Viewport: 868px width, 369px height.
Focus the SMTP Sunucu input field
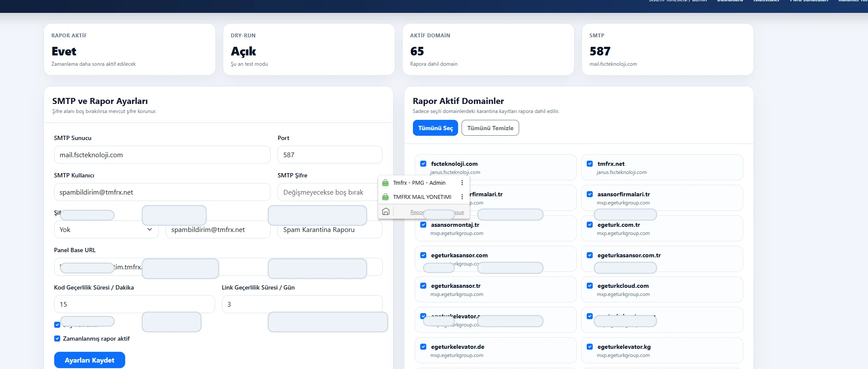pyautogui.click(x=162, y=155)
